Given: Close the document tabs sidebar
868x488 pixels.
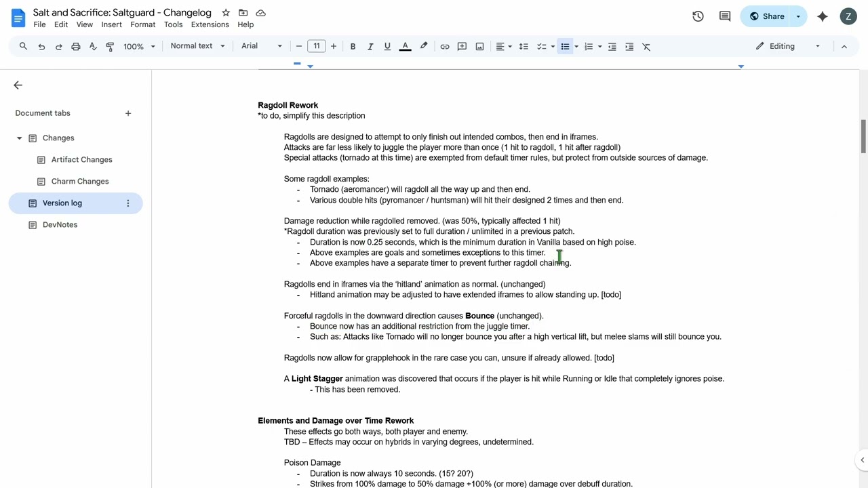Looking at the screenshot, I should (x=18, y=85).
